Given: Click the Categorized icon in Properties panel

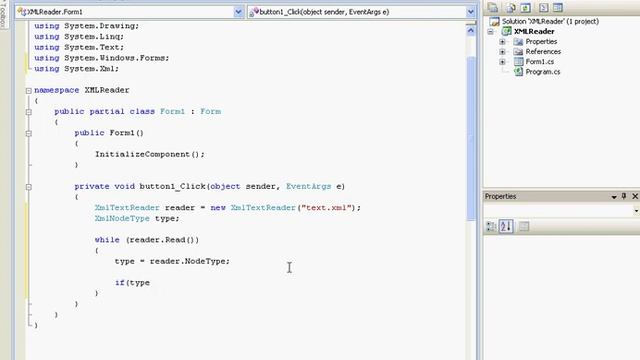Looking at the screenshot, I should (x=491, y=227).
